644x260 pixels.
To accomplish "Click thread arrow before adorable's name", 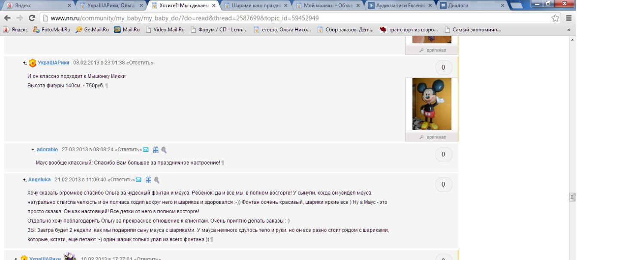I will click(x=33, y=150).
